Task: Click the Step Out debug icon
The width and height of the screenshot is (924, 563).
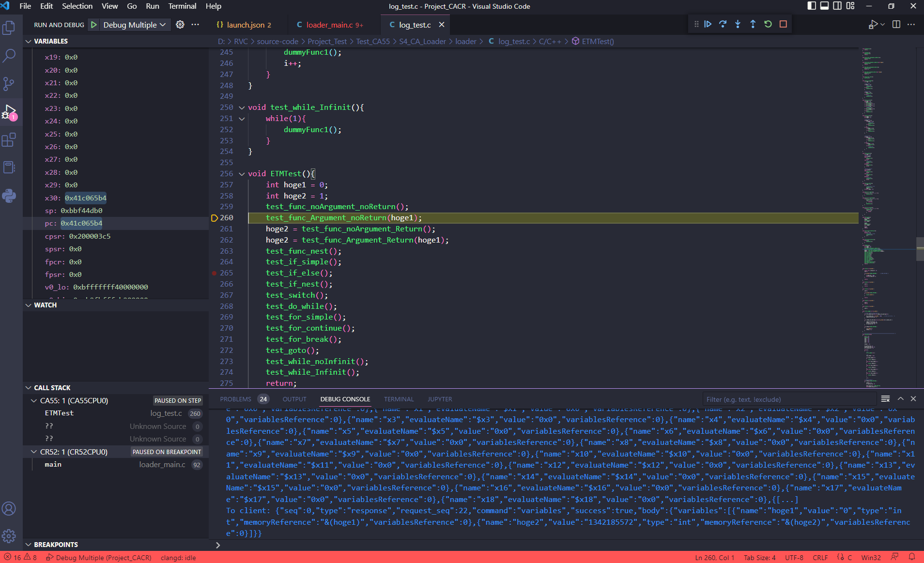Action: [753, 24]
